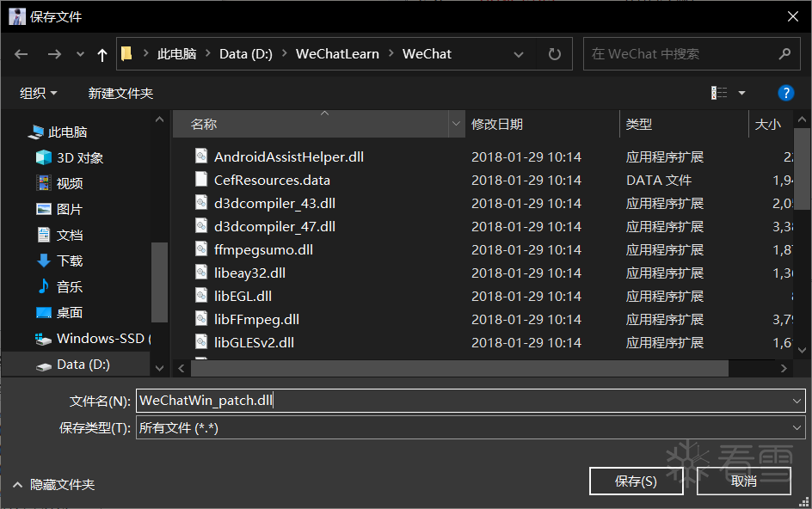
Task: Click the 保存(S) button
Action: click(x=636, y=481)
